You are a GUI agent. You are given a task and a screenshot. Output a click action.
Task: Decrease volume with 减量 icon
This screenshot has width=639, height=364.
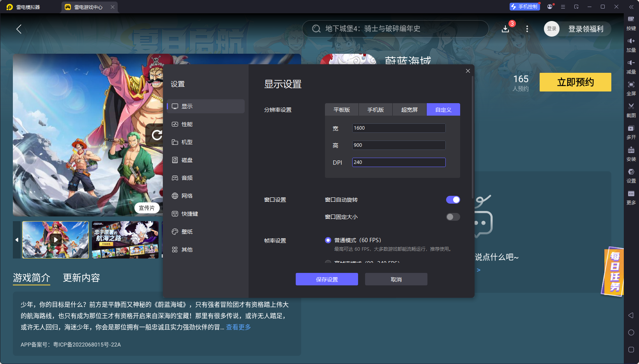[x=631, y=63]
